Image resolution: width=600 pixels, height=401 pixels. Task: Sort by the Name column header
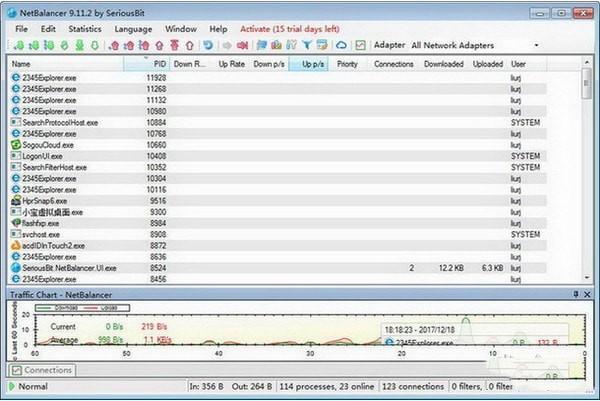coord(66,64)
